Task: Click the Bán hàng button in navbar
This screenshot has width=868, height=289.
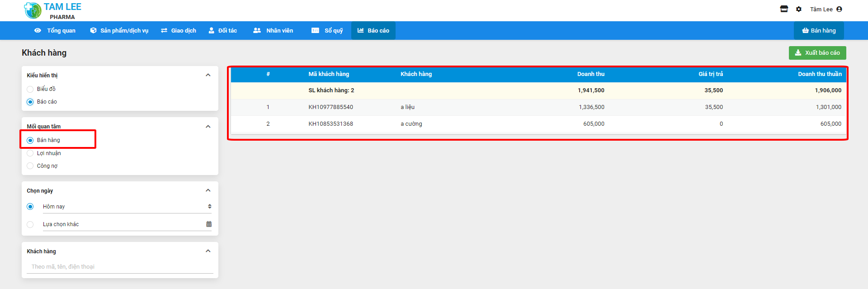Action: coord(819,30)
